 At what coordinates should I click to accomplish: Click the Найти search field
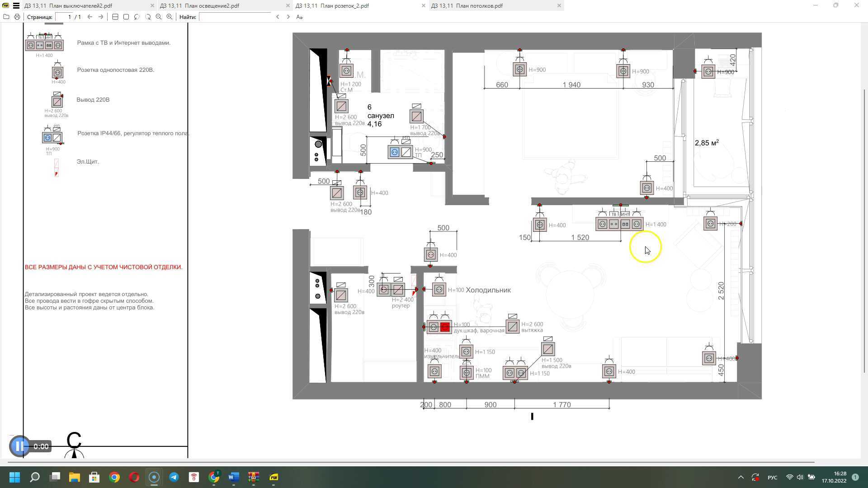click(235, 17)
